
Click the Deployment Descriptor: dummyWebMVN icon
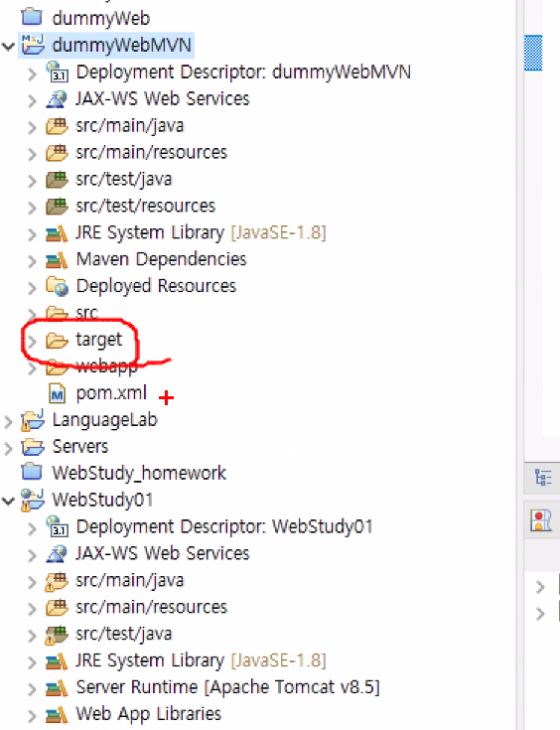[58, 72]
